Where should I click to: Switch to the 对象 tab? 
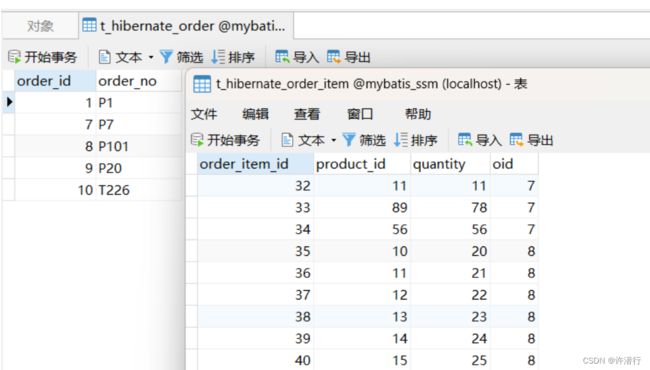[40, 26]
